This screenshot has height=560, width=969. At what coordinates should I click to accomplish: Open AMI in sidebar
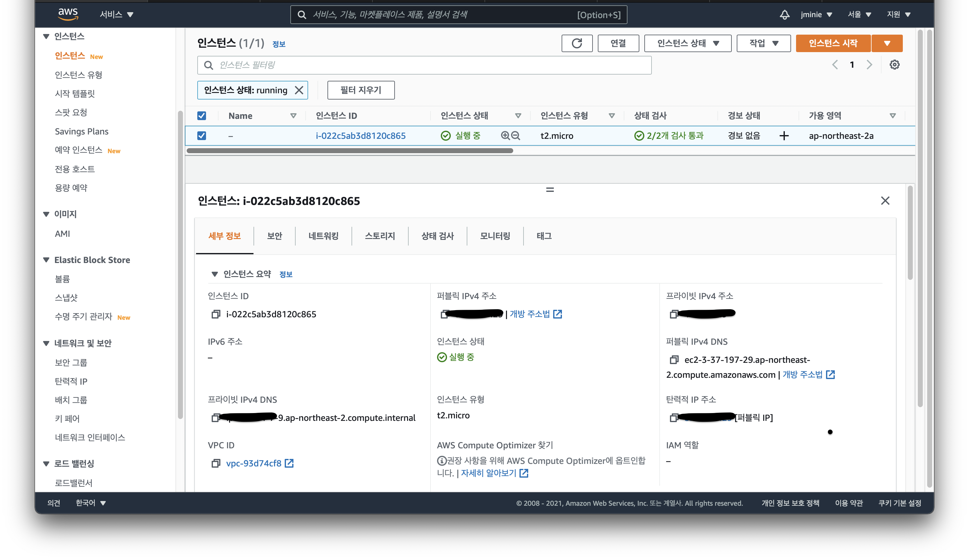tap(62, 234)
